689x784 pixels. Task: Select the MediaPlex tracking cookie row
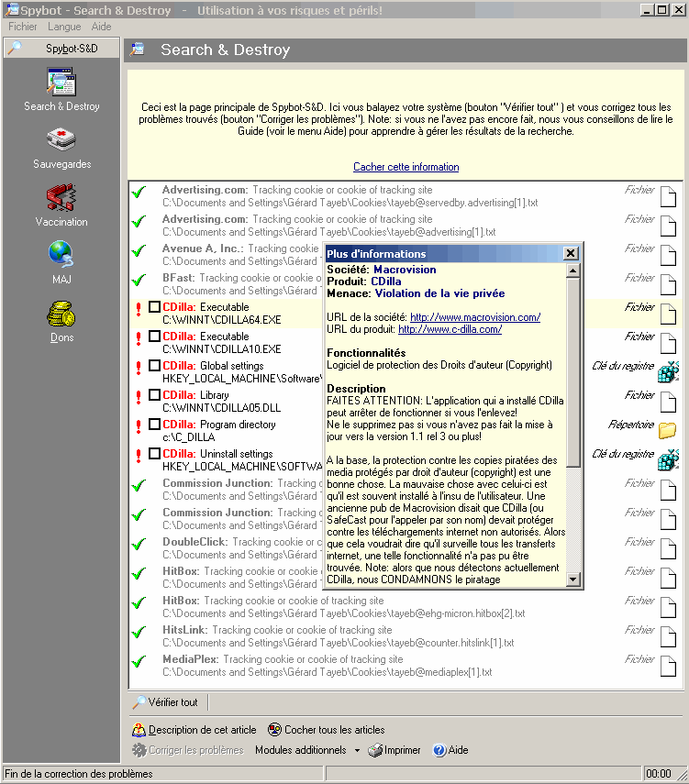pyautogui.click(x=406, y=666)
